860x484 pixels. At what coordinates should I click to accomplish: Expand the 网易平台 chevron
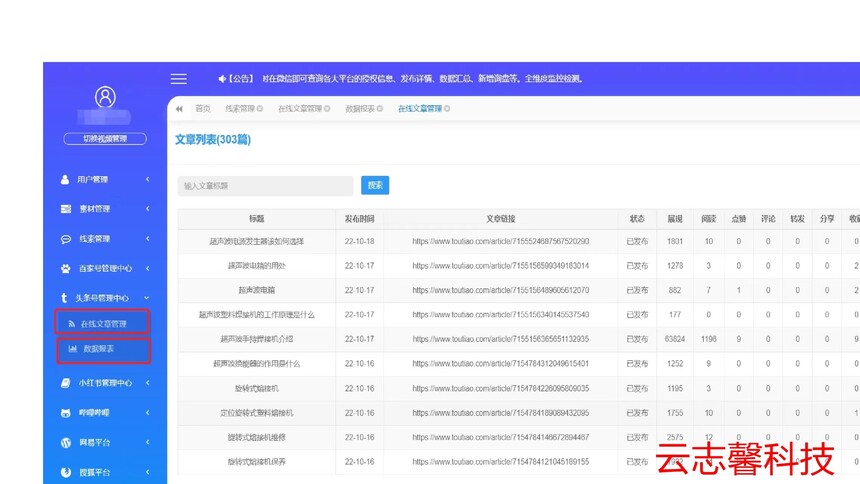[x=148, y=442]
